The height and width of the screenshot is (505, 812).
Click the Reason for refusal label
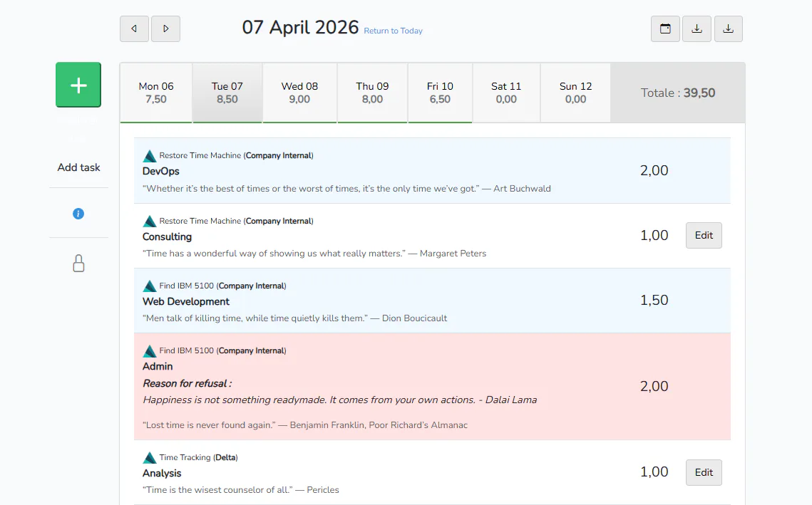tap(187, 383)
